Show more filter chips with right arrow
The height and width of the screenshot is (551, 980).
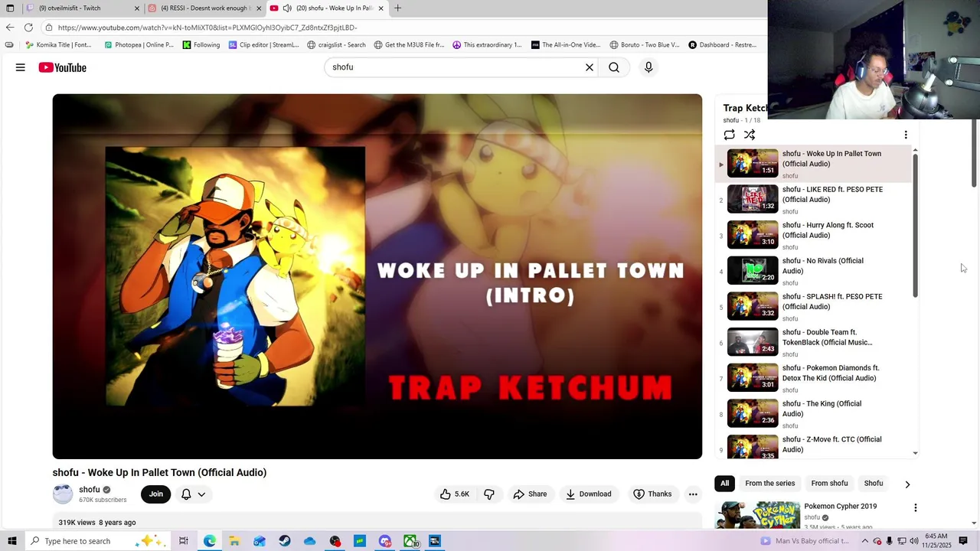point(907,484)
